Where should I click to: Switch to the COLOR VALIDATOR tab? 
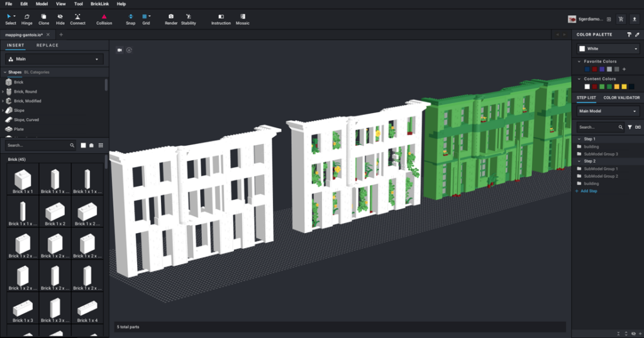point(621,97)
